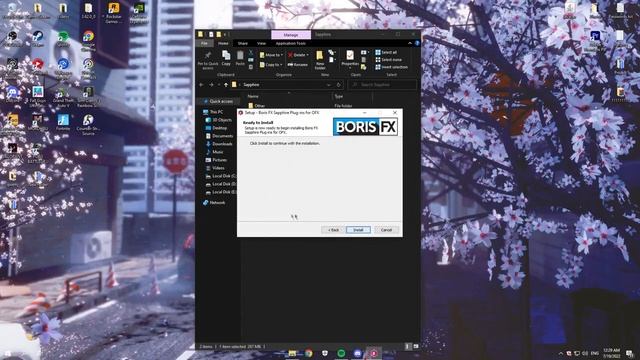640x360 pixels.
Task: Create a New folder from the ribbon
Action: pos(320,60)
